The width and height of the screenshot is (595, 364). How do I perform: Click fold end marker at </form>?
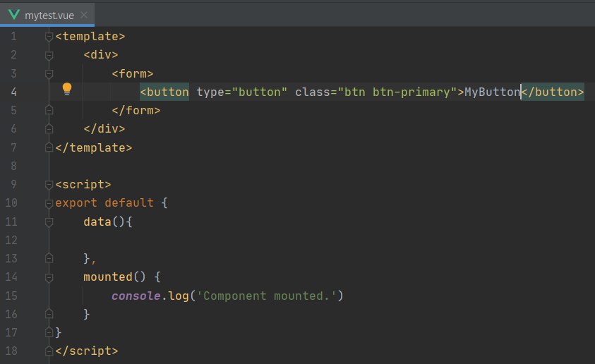click(49, 110)
